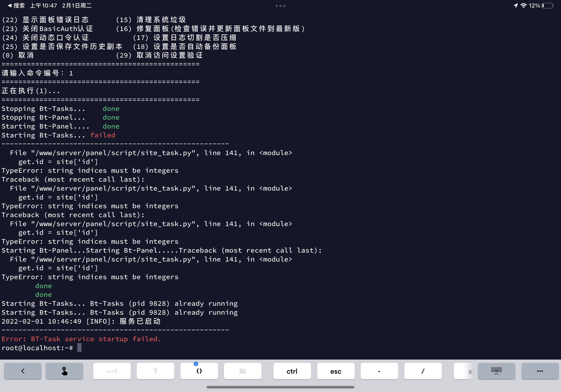Open the more options ellipsis key
Viewport: 561px width, 392px height.
[x=540, y=371]
